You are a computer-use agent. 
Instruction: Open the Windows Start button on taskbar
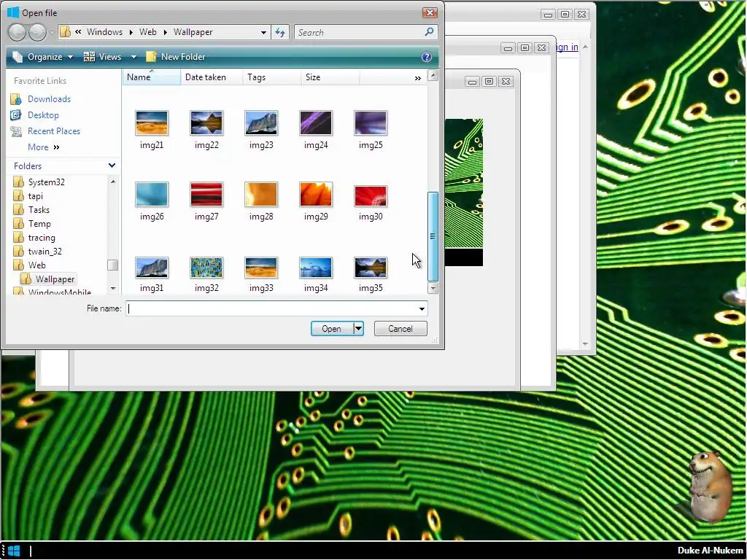coord(14,551)
